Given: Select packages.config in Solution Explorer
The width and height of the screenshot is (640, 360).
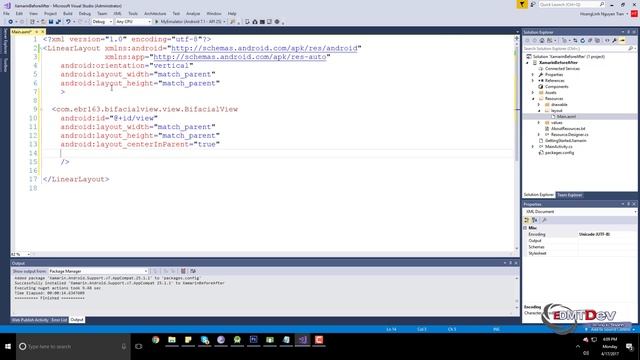Looking at the screenshot, I should (559, 153).
